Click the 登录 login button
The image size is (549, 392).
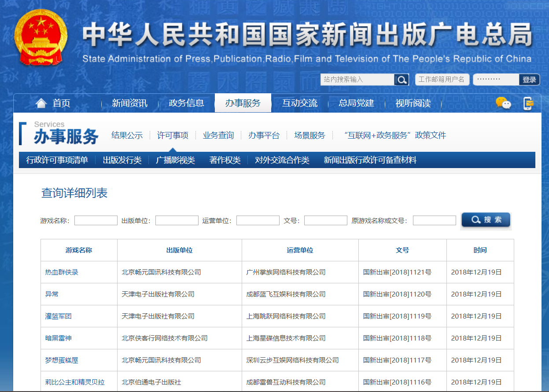[x=529, y=80]
